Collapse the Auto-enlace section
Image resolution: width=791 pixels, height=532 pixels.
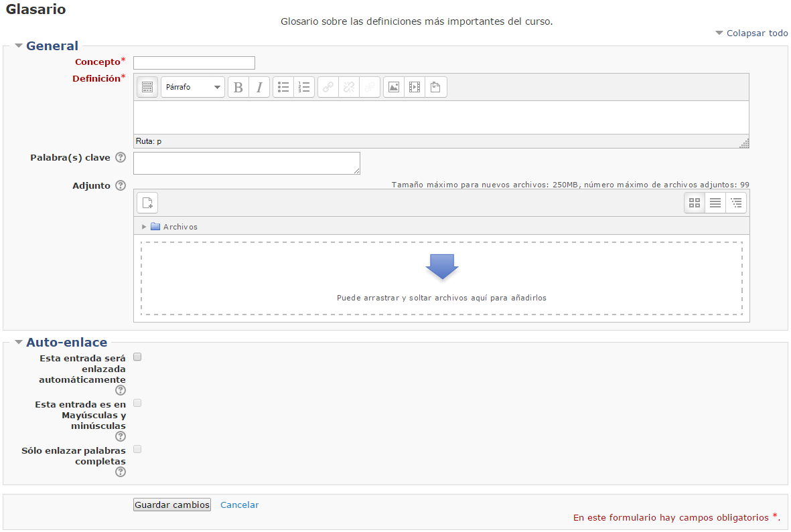pos(19,343)
